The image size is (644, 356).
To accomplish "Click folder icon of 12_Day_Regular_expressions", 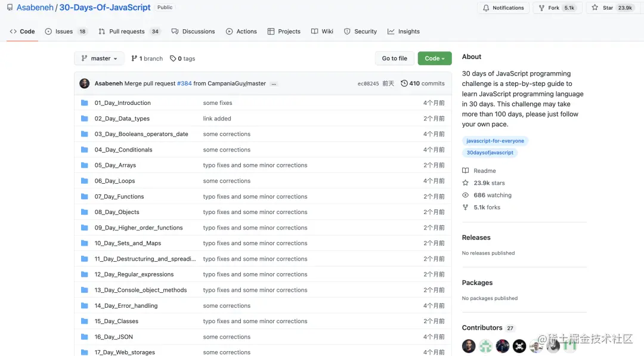I will 85,274.
